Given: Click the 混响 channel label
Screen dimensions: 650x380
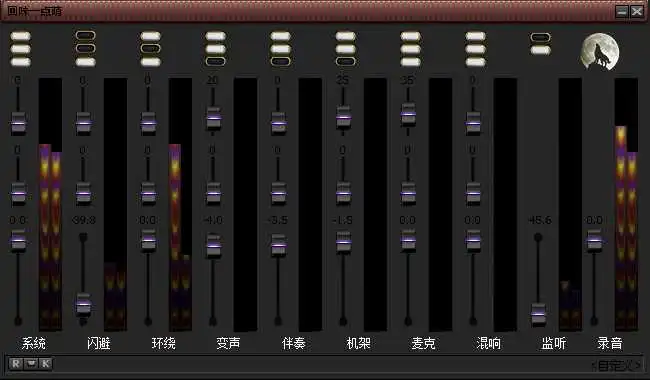Looking at the screenshot, I should 488,344.
